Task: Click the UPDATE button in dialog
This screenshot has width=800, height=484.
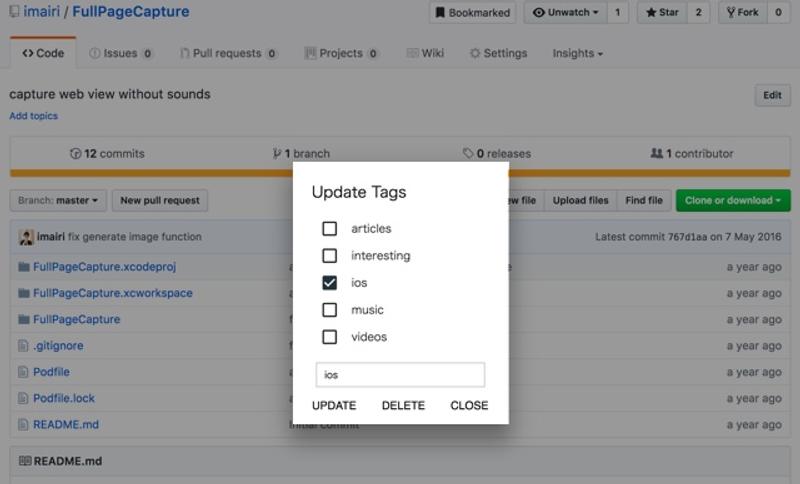Action: (334, 405)
